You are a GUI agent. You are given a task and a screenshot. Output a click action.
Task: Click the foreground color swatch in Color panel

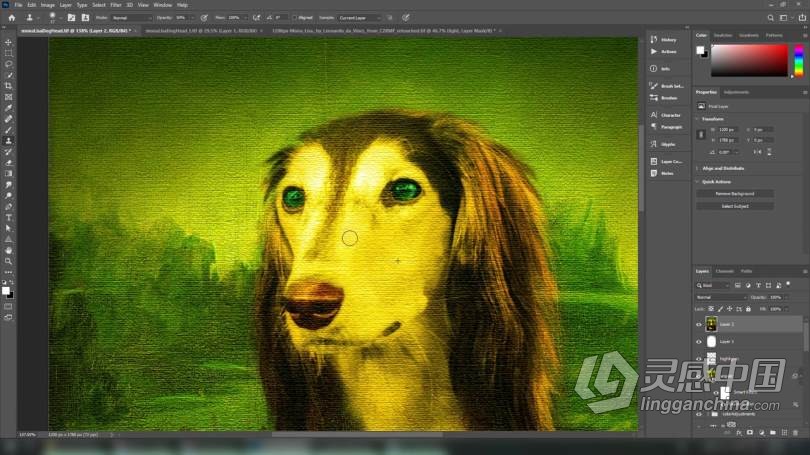(x=700, y=50)
